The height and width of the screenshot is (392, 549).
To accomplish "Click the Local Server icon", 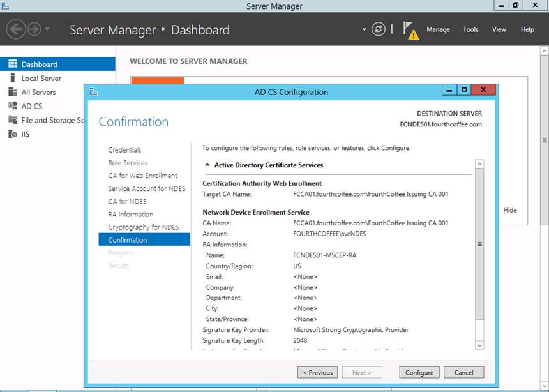I will tap(12, 79).
